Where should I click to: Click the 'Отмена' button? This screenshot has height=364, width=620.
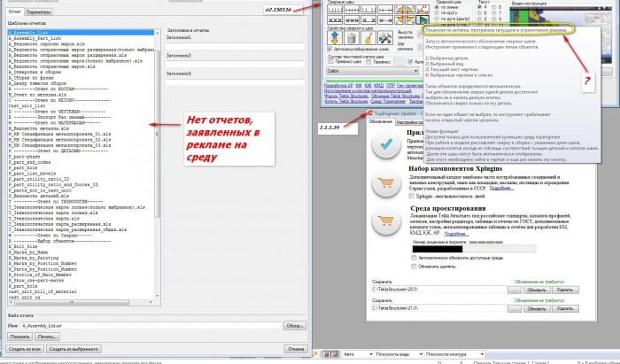(x=295, y=349)
